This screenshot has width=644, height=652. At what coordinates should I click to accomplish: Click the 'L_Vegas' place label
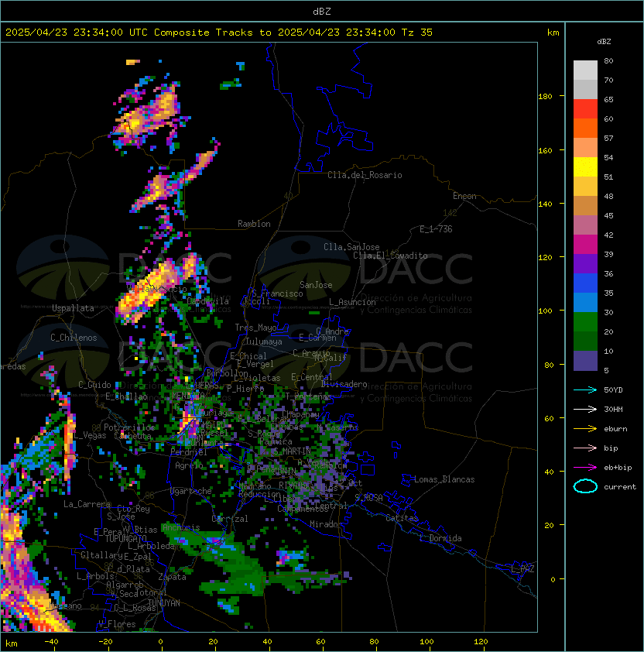pos(90,435)
